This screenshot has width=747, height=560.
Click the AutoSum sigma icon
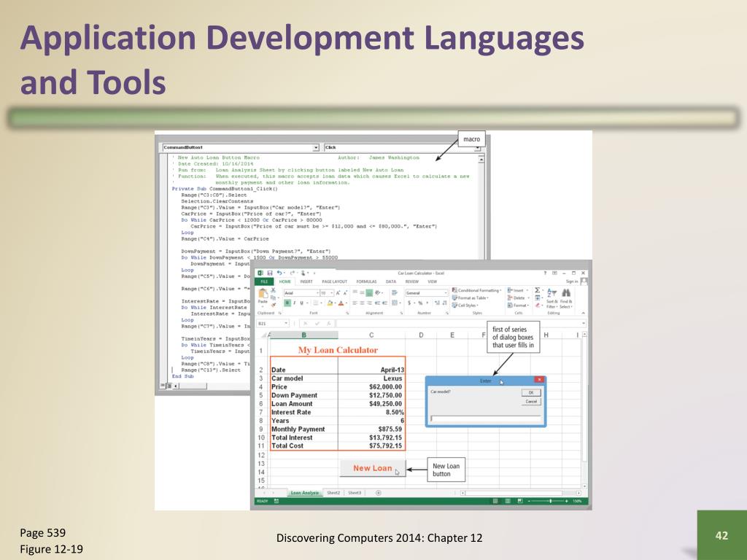[x=538, y=290]
